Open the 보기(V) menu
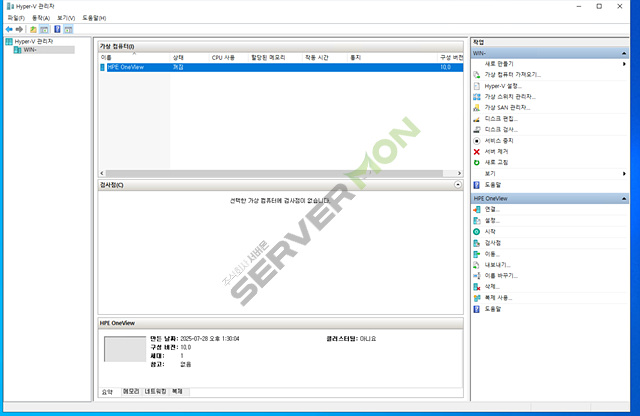Viewport: 640px width, 416px height. coord(66,18)
